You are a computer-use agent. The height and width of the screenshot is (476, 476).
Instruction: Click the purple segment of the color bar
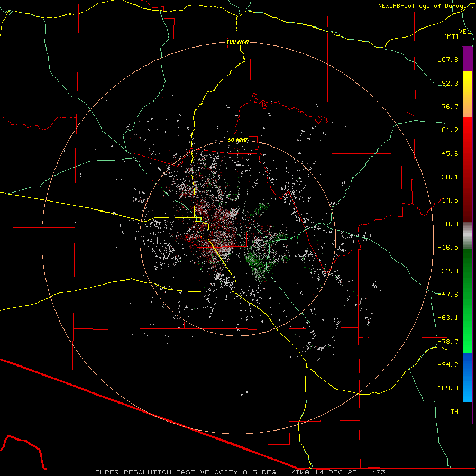(x=467, y=59)
